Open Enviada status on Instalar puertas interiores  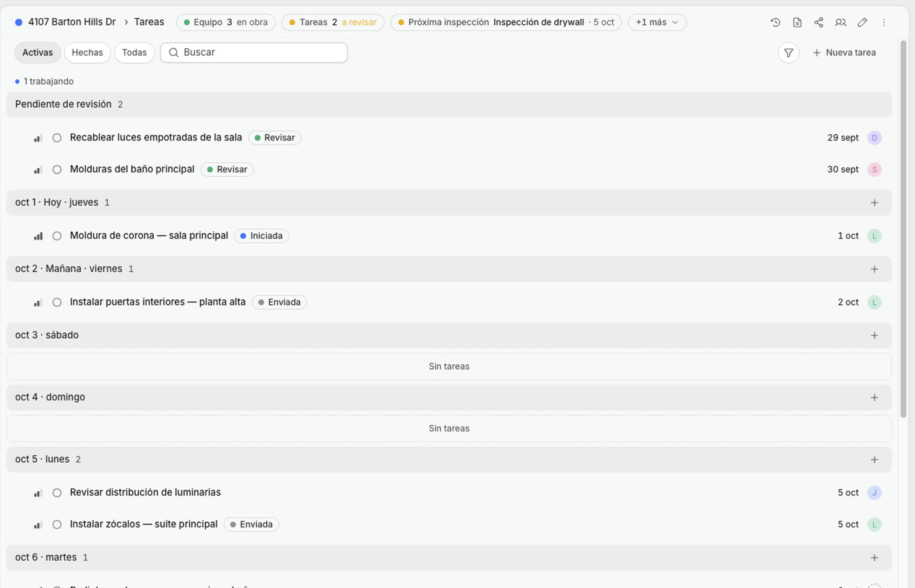click(280, 302)
